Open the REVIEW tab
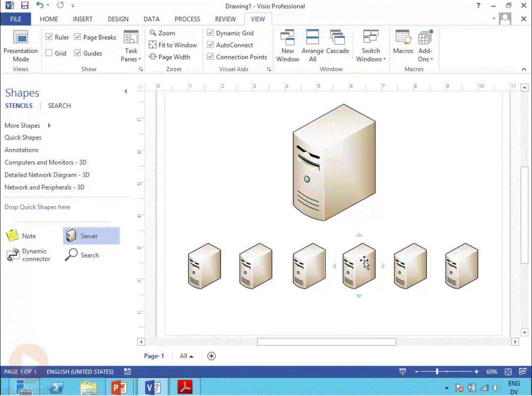This screenshot has width=532, height=396. coord(225,19)
